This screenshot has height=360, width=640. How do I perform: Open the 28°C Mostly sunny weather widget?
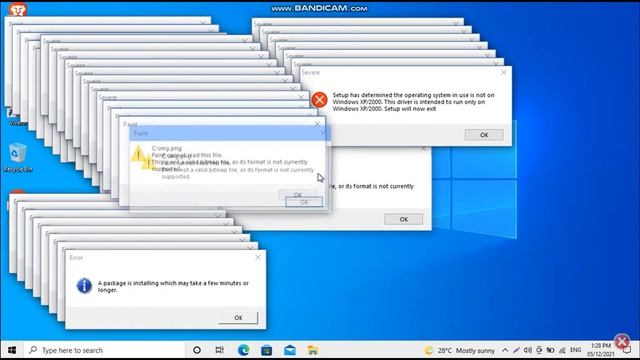[x=459, y=350]
